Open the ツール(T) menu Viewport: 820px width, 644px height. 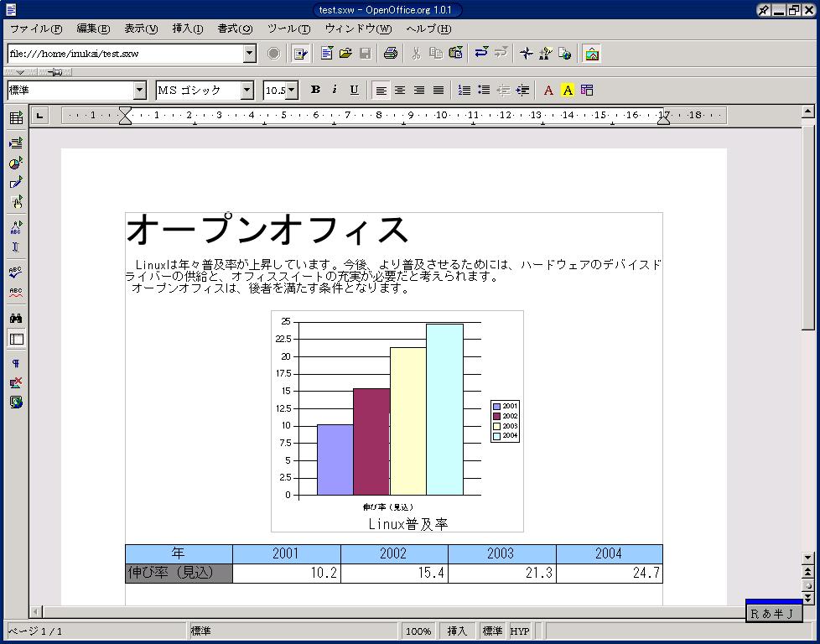288,29
